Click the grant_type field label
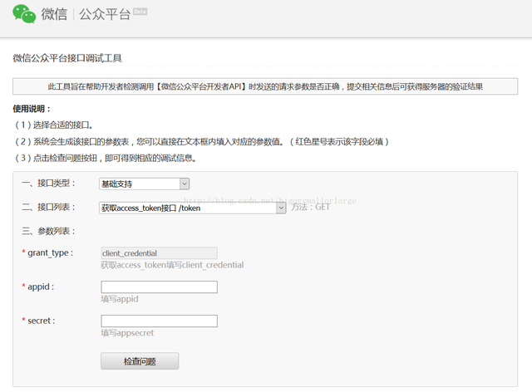 point(49,252)
